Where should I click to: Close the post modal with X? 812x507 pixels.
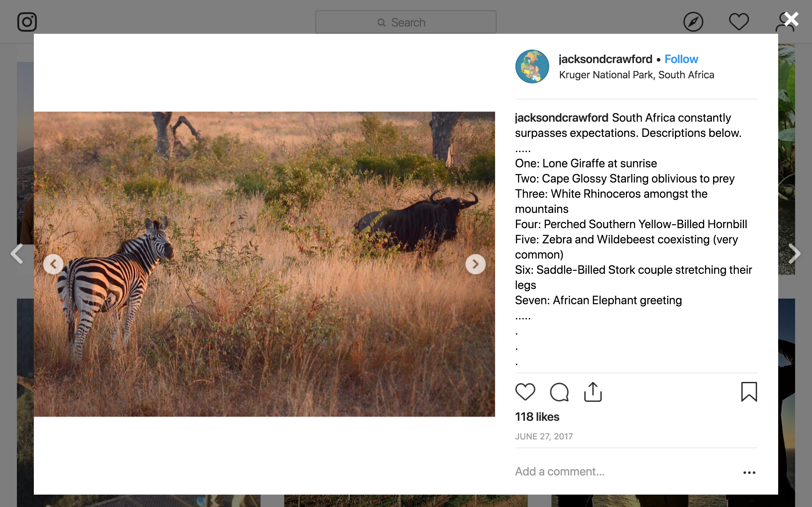(x=791, y=19)
